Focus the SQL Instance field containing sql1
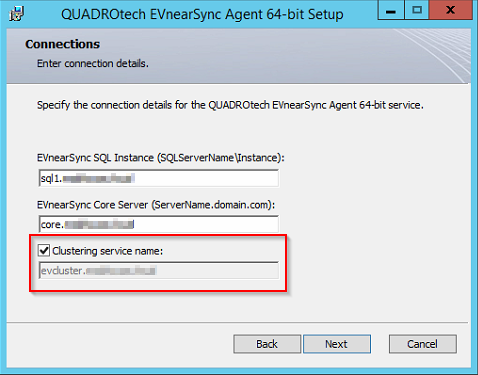Viewport: 478px width, 375px height. pyautogui.click(x=159, y=178)
